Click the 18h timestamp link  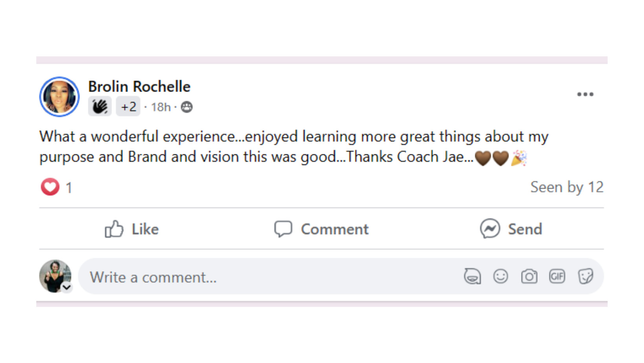(161, 107)
